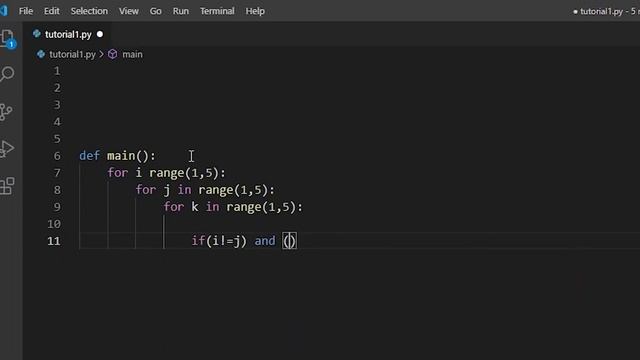Viewport: 640px width, 360px height.
Task: Click the 'and' keyword on line 11
Action: (x=265, y=241)
